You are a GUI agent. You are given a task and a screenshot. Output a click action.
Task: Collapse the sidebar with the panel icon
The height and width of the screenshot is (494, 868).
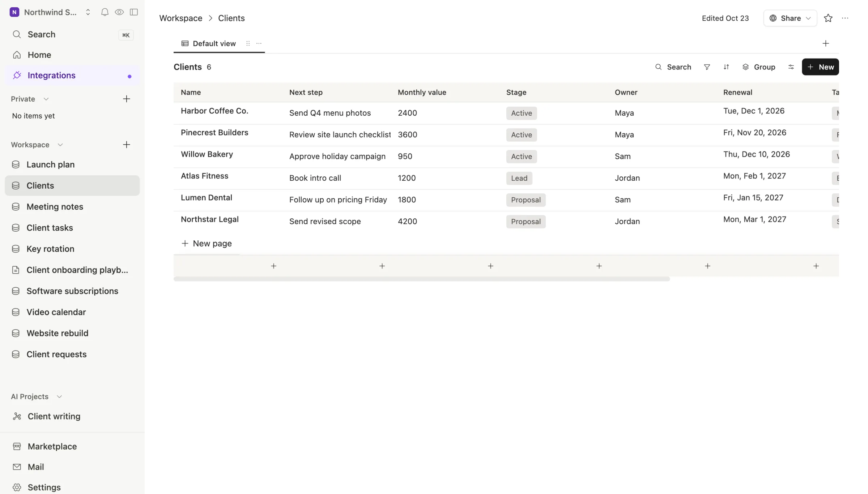(x=134, y=12)
